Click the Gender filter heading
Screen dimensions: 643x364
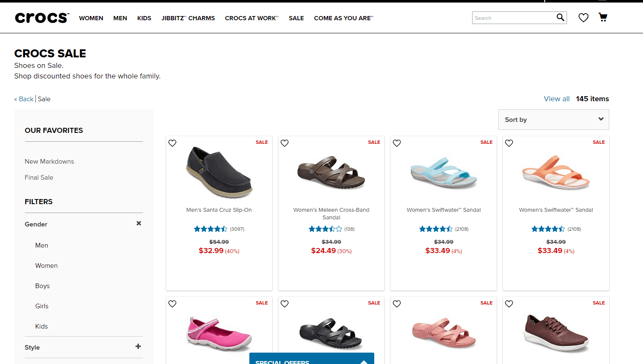pos(36,224)
